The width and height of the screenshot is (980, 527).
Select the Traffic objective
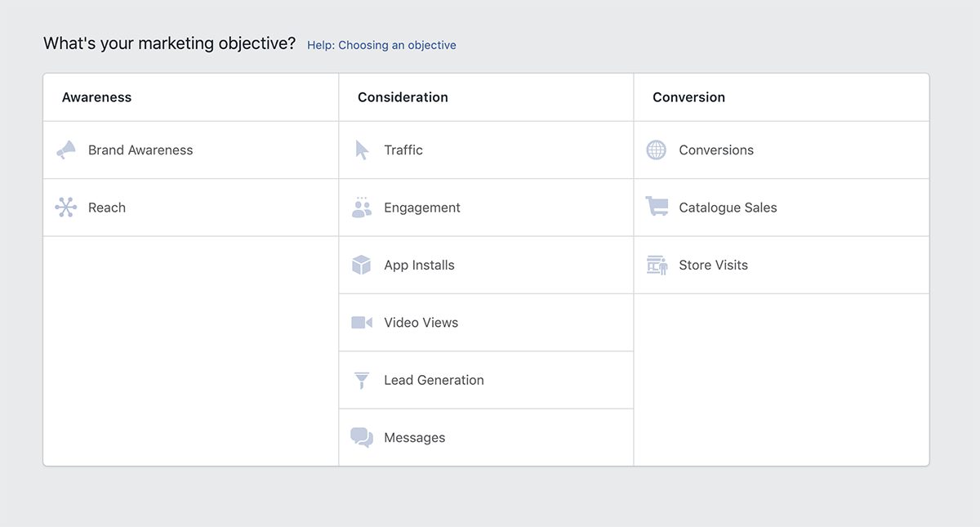pos(486,150)
